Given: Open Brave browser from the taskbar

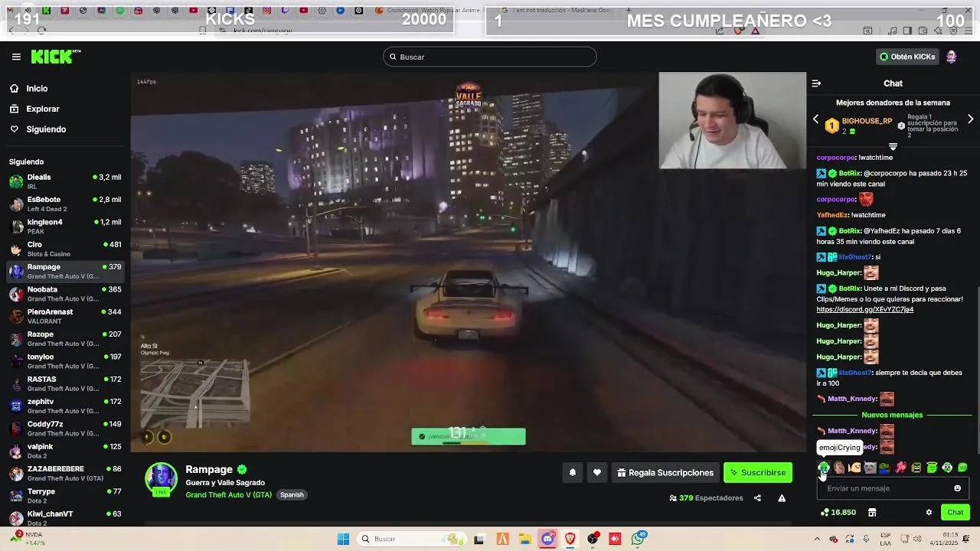Looking at the screenshot, I should coord(570,539).
